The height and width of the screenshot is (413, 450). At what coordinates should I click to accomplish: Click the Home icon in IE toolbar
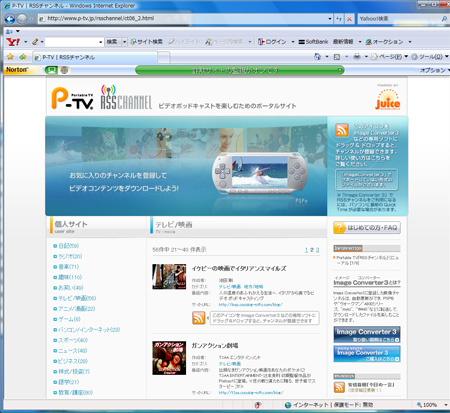click(x=317, y=57)
